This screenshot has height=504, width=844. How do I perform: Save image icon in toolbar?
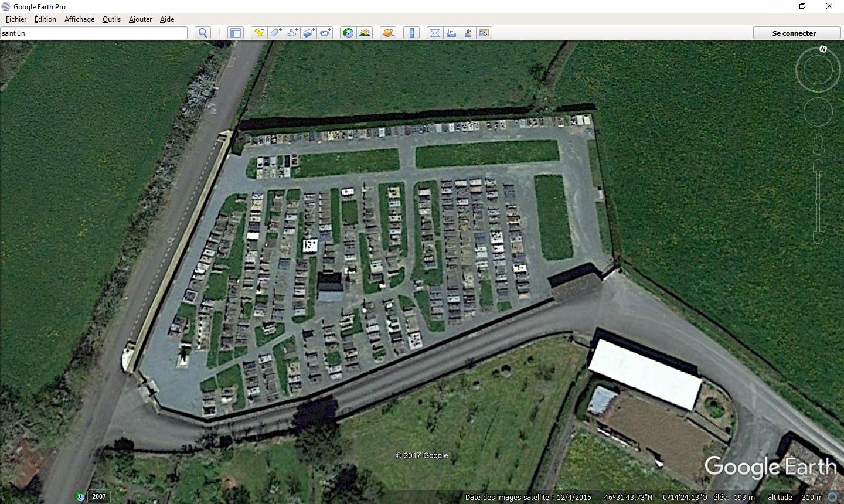point(468,33)
